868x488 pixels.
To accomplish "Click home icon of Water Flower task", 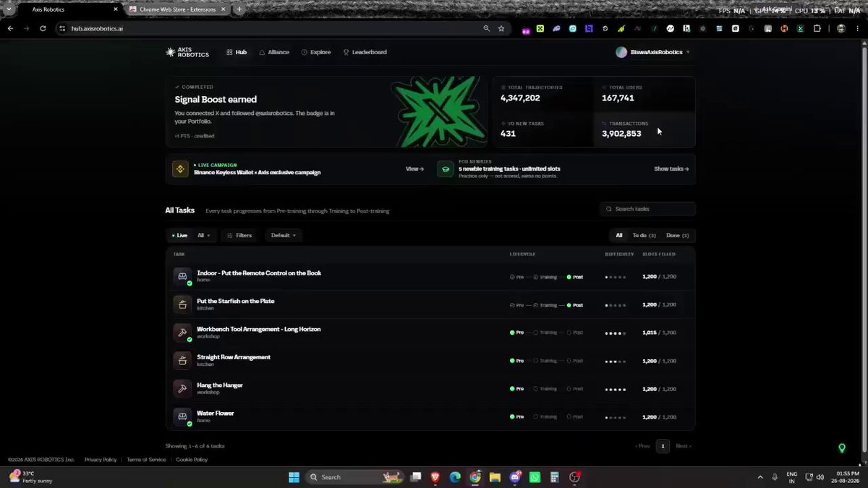I will 182,417.
